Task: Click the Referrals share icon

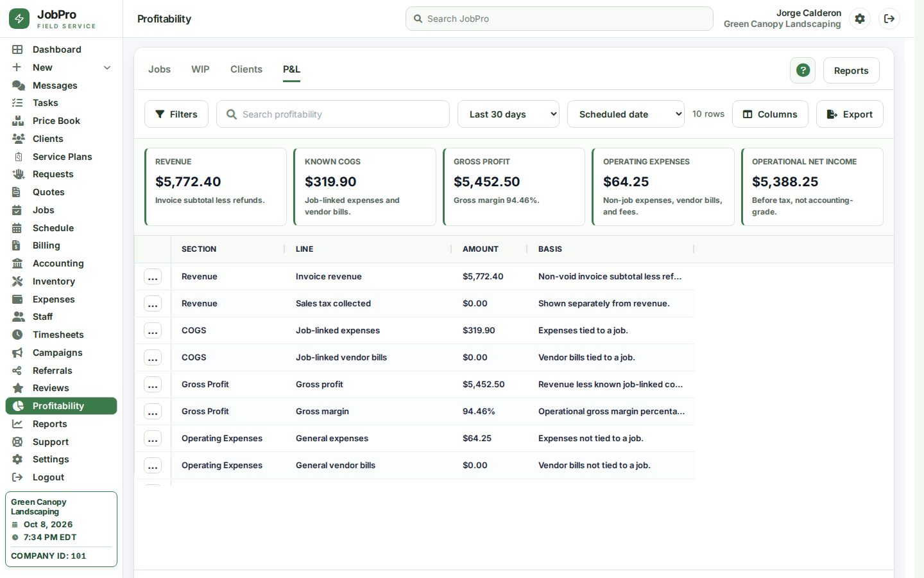Action: pos(17,371)
